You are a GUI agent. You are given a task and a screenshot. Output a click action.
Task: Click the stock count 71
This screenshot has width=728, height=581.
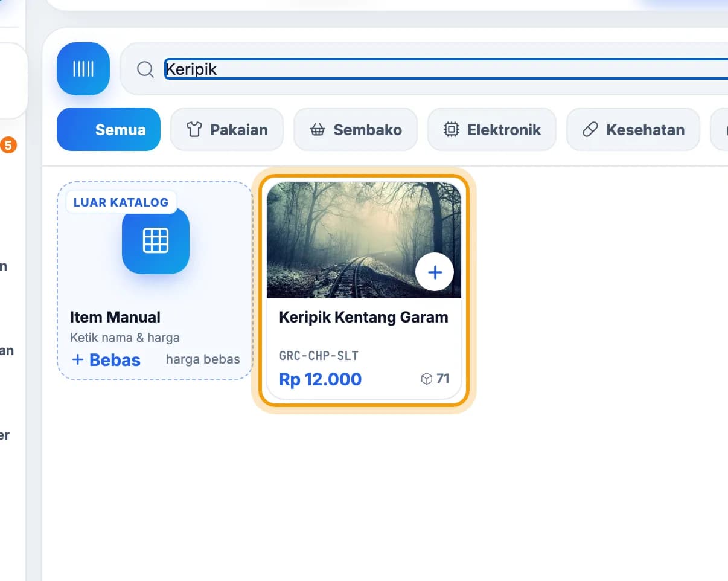pos(443,379)
